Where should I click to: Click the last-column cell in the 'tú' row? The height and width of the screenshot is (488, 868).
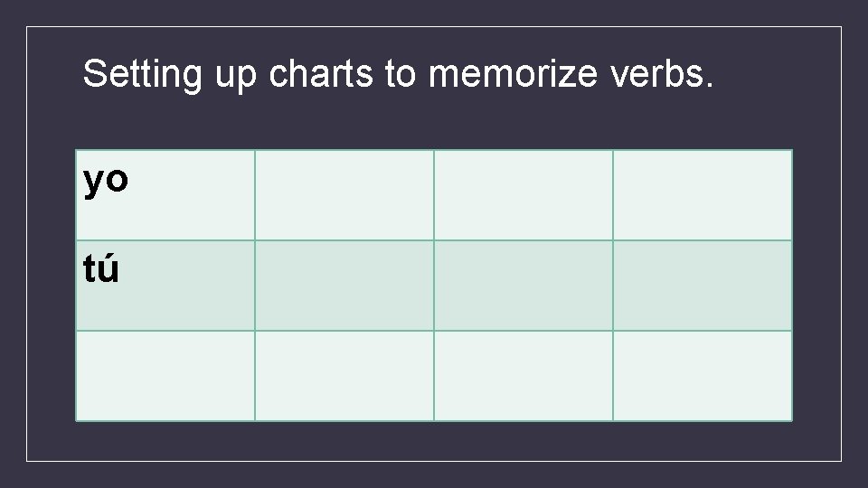point(703,286)
